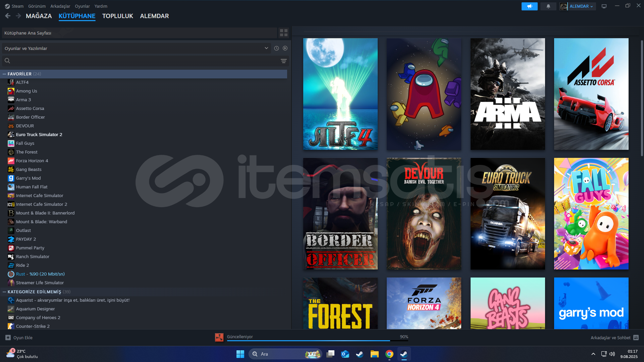Select Counter-Strike 2 in the list
Image resolution: width=644 pixels, height=362 pixels.
pos(33,326)
